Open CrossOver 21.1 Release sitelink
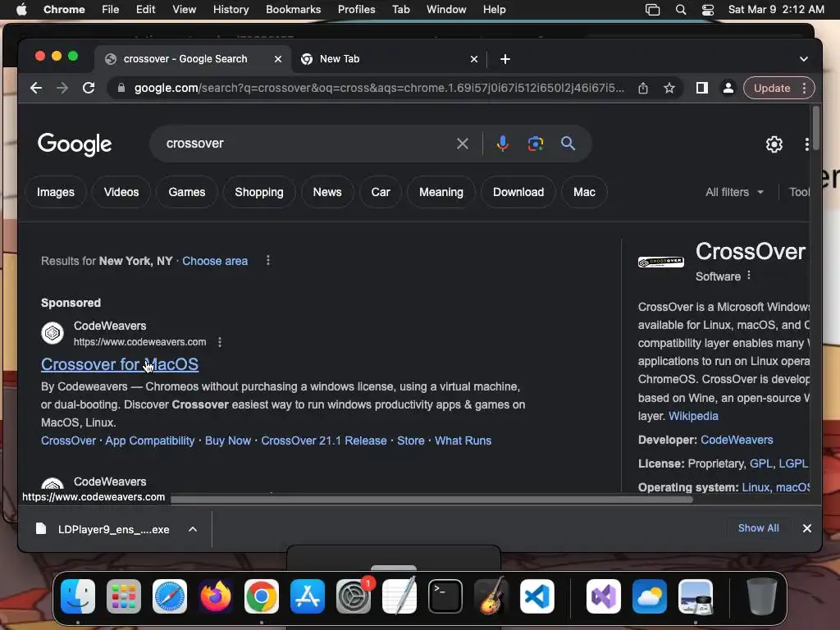The image size is (840, 630). pos(323,441)
